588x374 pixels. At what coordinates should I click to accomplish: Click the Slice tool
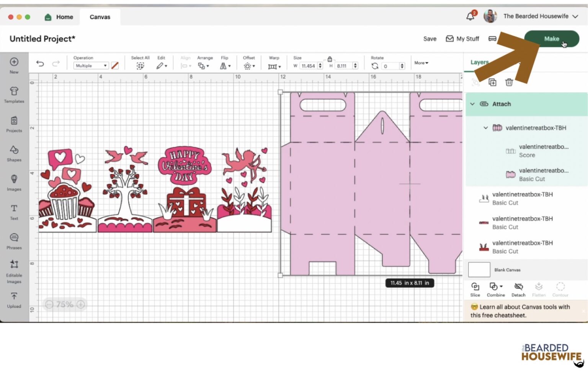click(x=475, y=290)
